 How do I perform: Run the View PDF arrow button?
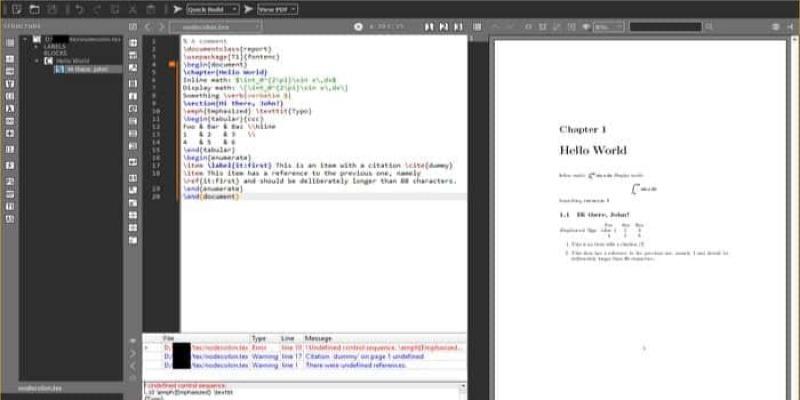248,8
